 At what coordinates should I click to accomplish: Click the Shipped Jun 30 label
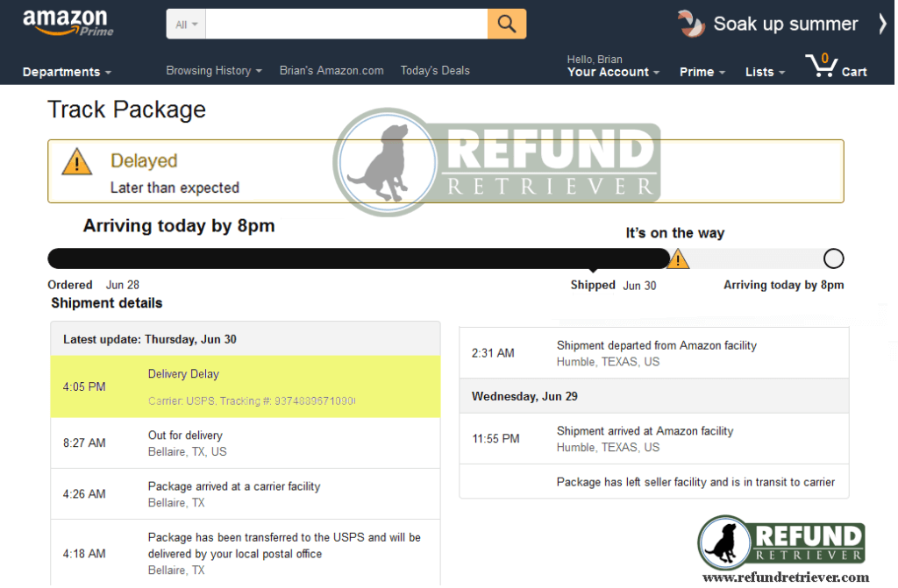[613, 285]
